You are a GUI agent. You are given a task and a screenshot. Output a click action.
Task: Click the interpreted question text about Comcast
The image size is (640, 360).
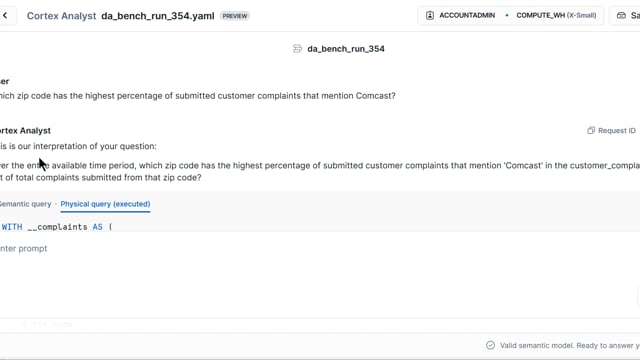tap(320, 171)
